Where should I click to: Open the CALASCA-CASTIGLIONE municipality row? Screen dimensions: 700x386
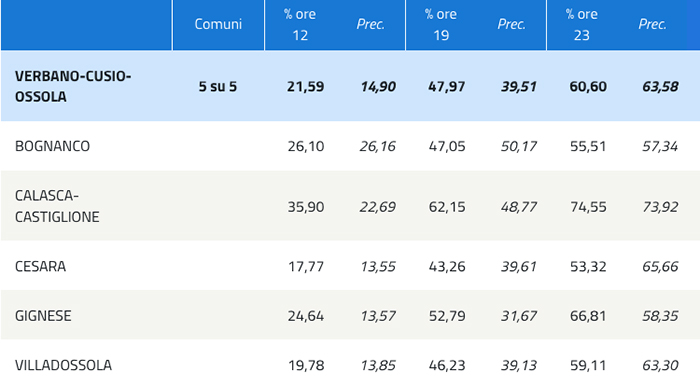coord(350,206)
